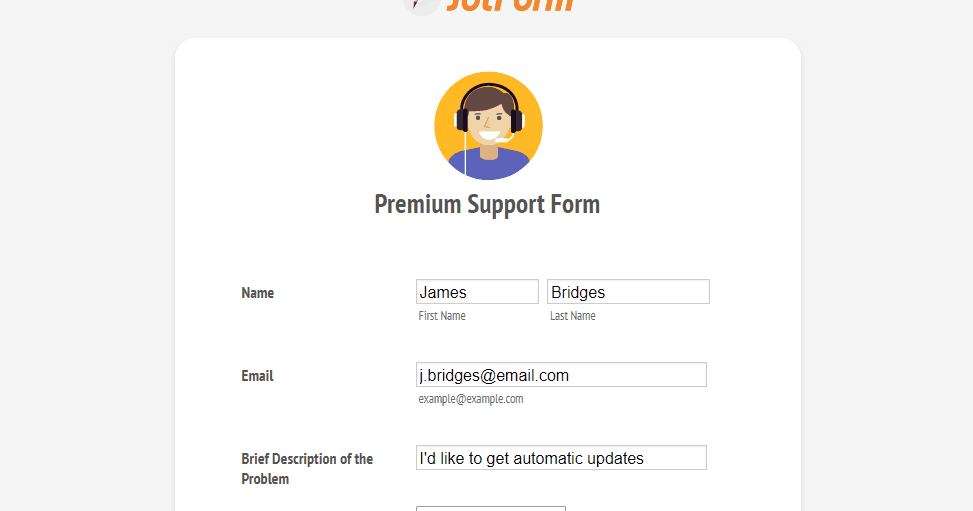Click the Premium Support Form heading
Screen dimensions: 973x511
point(487,204)
